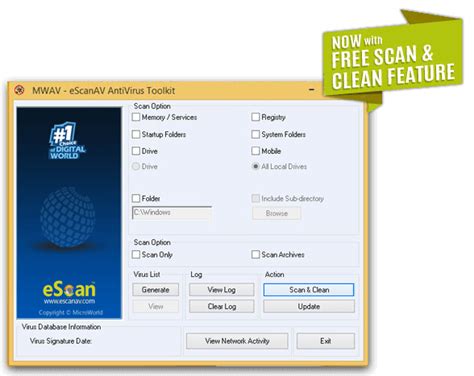Tick the Mobile checkbox
The image size is (474, 376).
pyautogui.click(x=256, y=151)
